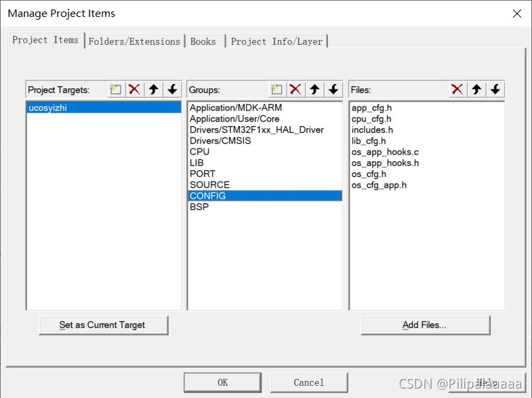Create a new project target
The width and height of the screenshot is (532, 398).
(x=116, y=89)
